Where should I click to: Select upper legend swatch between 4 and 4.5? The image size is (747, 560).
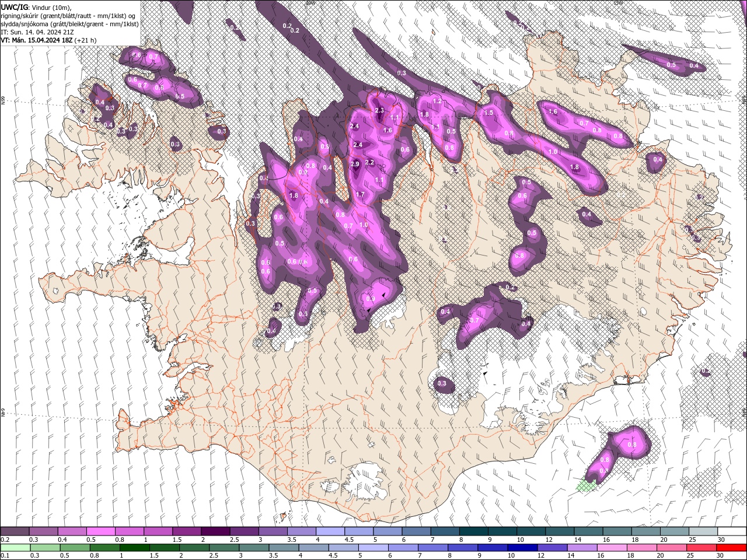pos(330,531)
